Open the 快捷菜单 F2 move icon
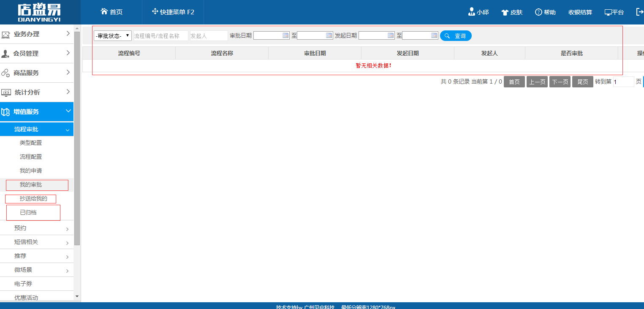 tap(155, 11)
